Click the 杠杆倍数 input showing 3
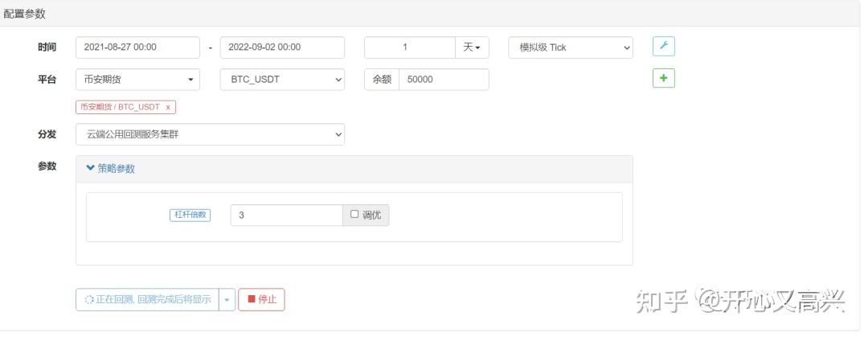Screen dimensions: 868x337 pyautogui.click(x=286, y=215)
